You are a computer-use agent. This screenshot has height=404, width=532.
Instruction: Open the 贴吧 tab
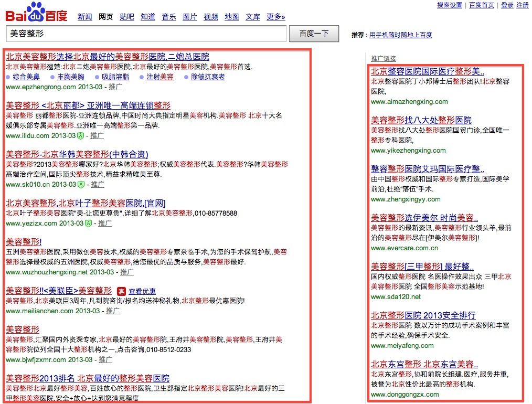point(126,17)
